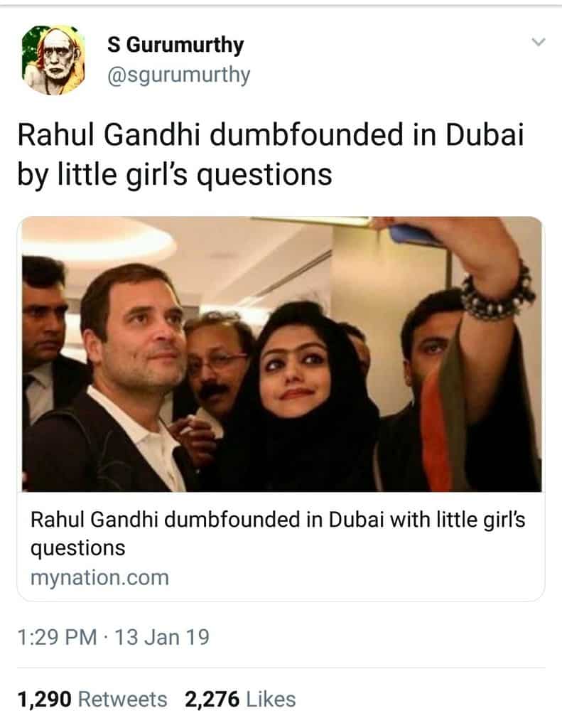Screen dimensions: 562x728
Task: Show the 2,276 Likes list
Action: coord(240,700)
